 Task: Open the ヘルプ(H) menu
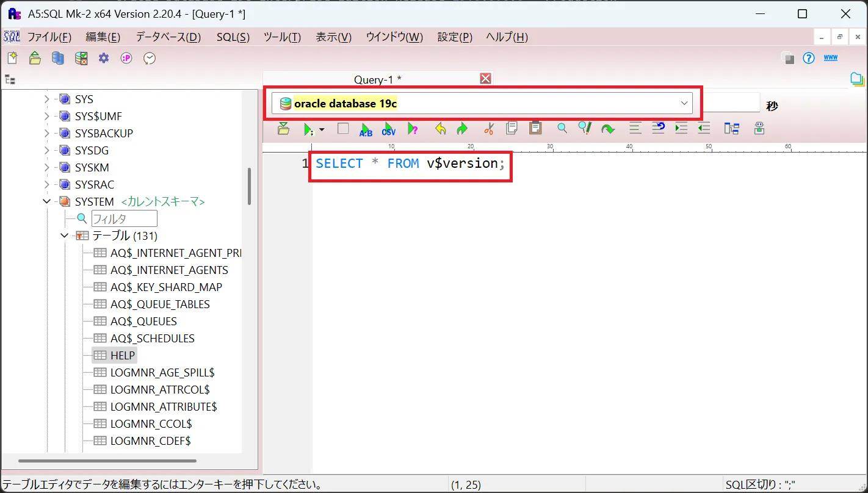click(x=507, y=37)
